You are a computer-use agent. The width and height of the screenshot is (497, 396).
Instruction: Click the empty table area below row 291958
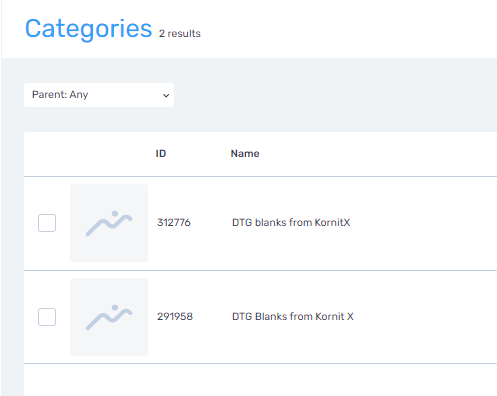tap(260, 380)
